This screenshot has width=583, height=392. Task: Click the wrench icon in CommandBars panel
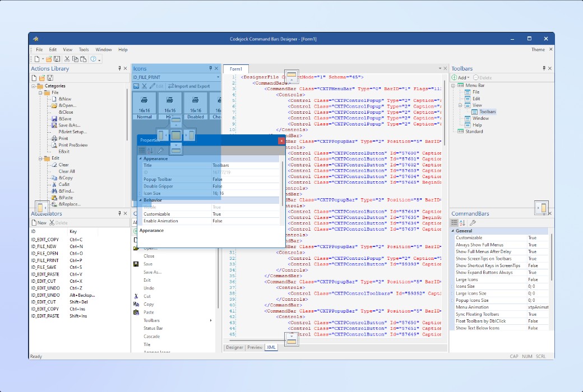[473, 222]
